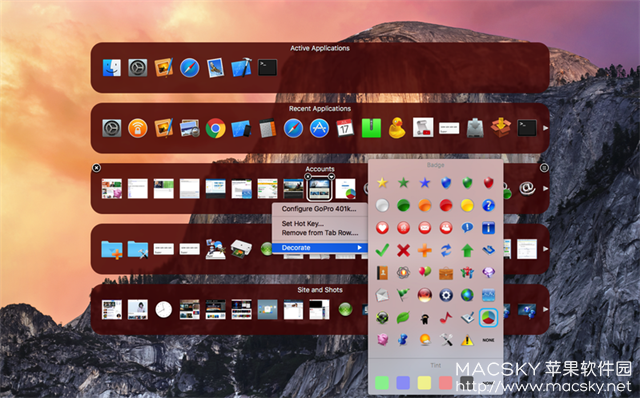Choose Configure GoPro 401k... from context menu
Screen dimensions: 640x398
tap(319, 209)
